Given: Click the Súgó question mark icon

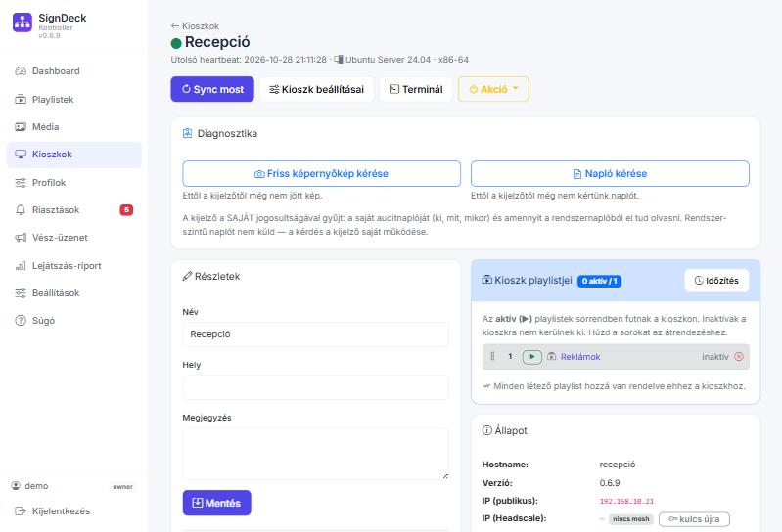Looking at the screenshot, I should click(x=21, y=321).
